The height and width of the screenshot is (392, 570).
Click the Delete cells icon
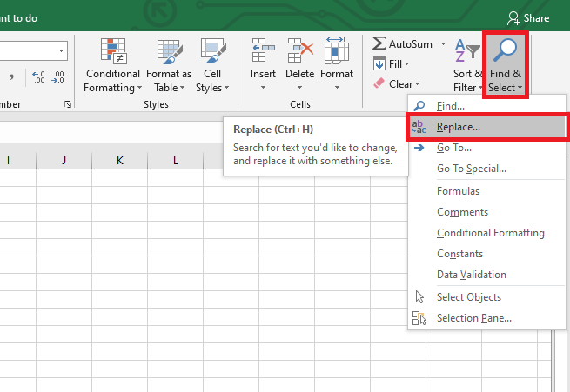click(x=299, y=51)
